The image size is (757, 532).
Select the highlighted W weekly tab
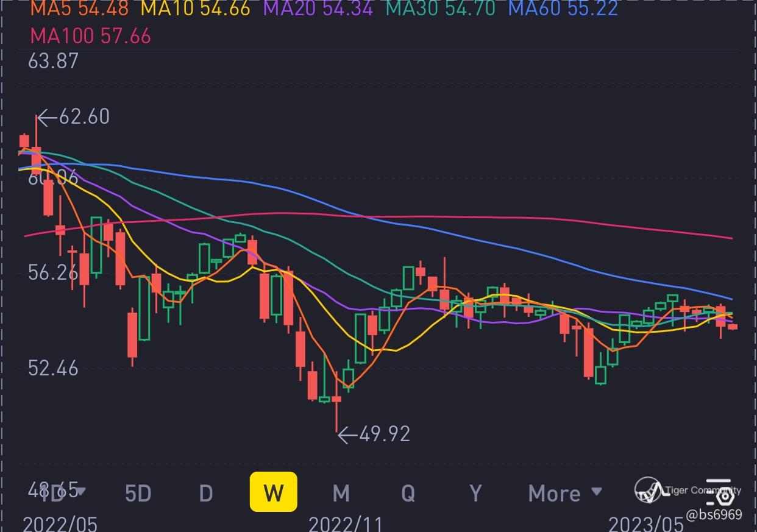(x=274, y=492)
